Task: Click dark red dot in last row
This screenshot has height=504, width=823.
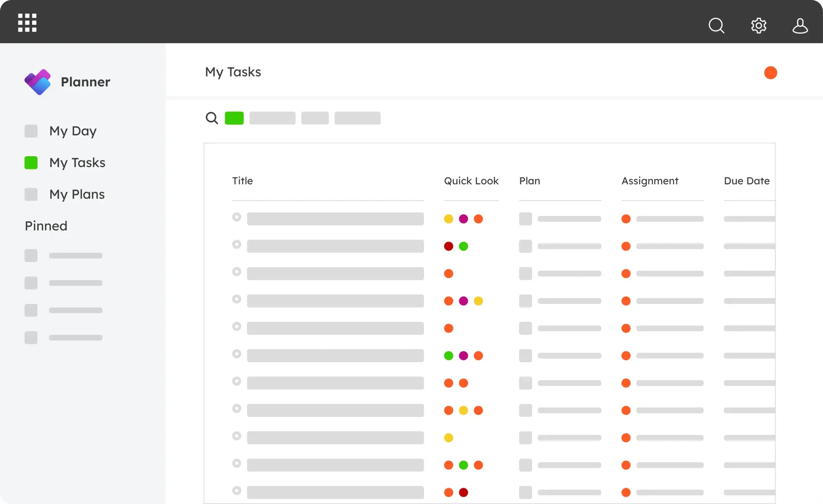Action: click(x=463, y=492)
